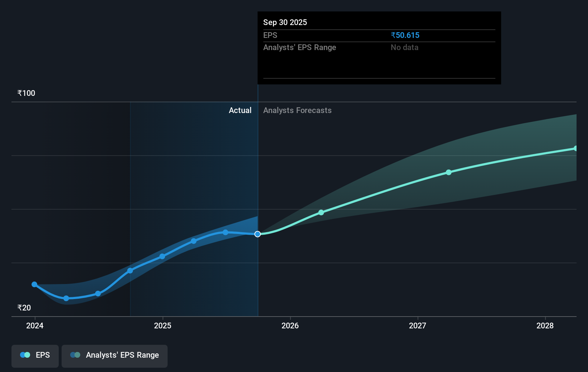Expand the Sep 30 2025 tooltip details
The image size is (588, 372).
pyautogui.click(x=285, y=22)
